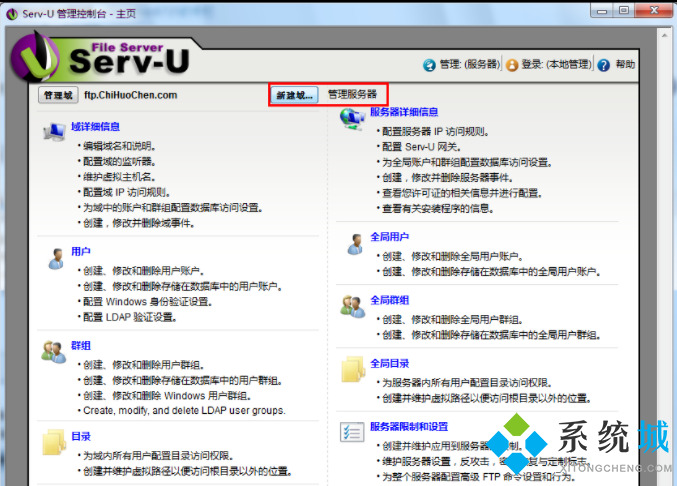The width and height of the screenshot is (677, 486).
Task: Click the 目录 folder icon
Action: pyautogui.click(x=54, y=442)
